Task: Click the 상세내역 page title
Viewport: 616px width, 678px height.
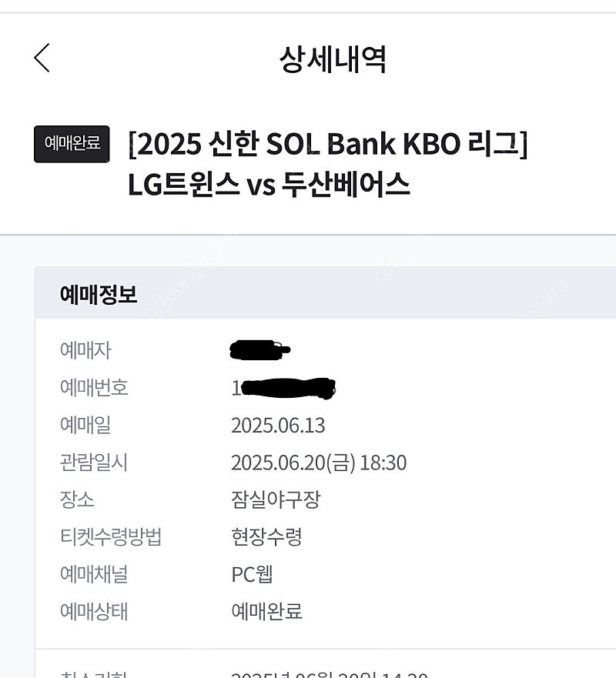Action: point(332,59)
